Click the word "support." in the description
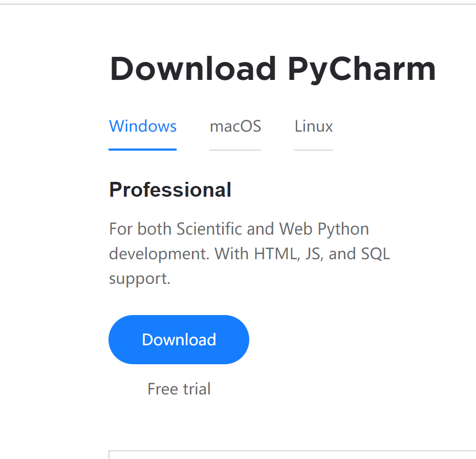 (x=139, y=279)
